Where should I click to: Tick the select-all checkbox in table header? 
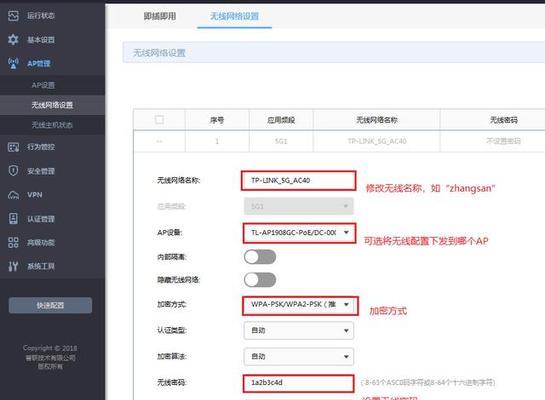click(x=160, y=120)
